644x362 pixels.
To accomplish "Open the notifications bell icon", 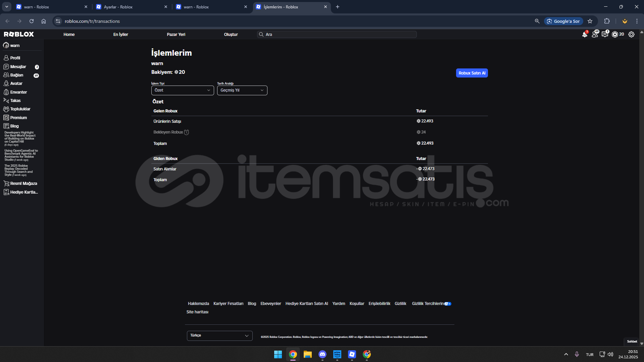I will pyautogui.click(x=584, y=35).
